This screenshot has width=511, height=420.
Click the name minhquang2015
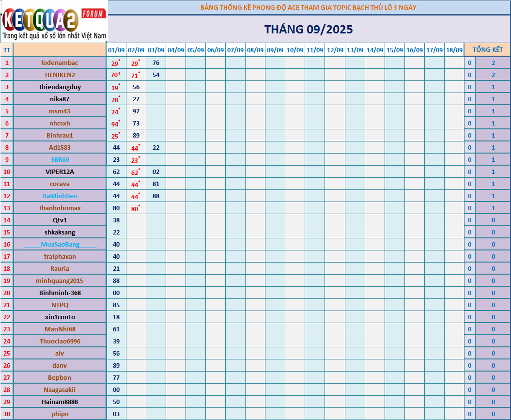[x=60, y=281]
